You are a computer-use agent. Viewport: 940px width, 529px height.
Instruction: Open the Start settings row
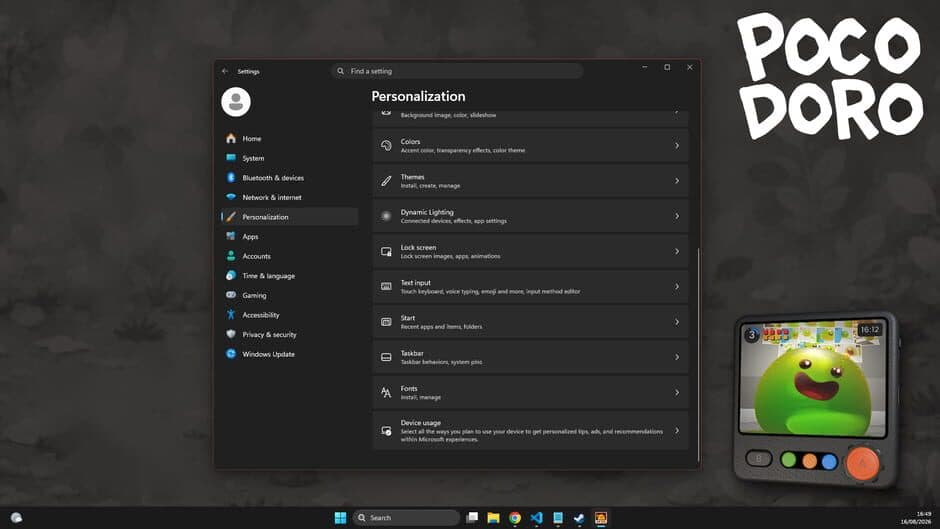tap(531, 322)
